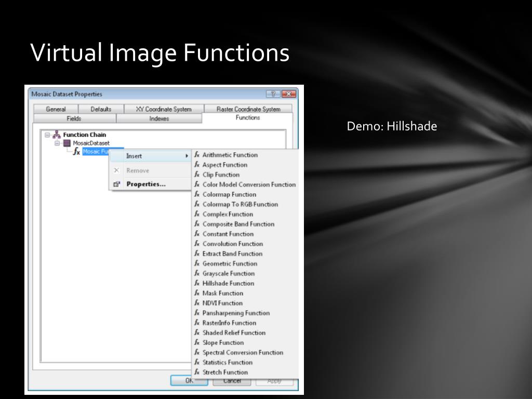Click the fx icon beside Color Model Conversion Function

[x=197, y=184]
